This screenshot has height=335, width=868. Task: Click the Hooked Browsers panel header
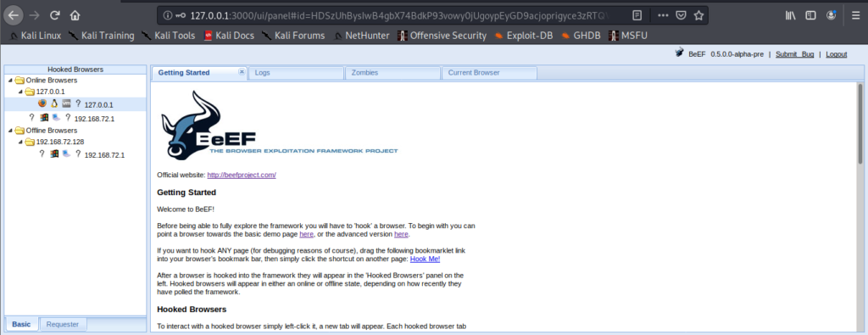(75, 70)
